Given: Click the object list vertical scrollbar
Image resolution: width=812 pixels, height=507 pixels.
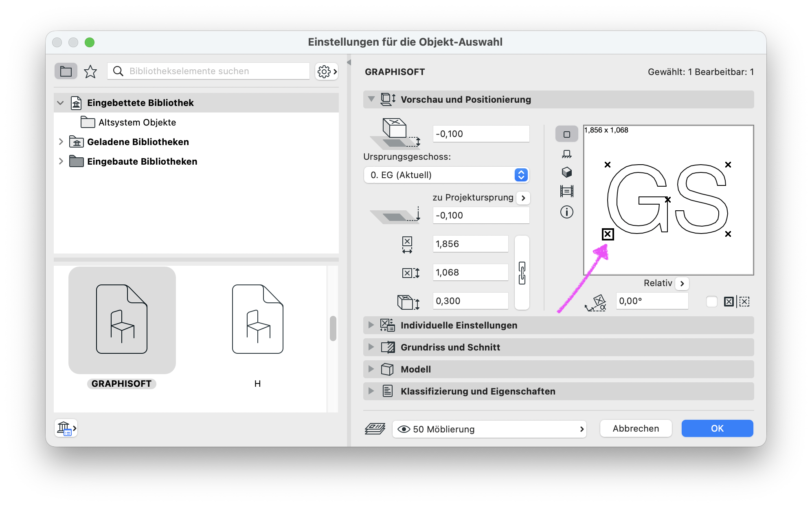Looking at the screenshot, I should (x=333, y=328).
